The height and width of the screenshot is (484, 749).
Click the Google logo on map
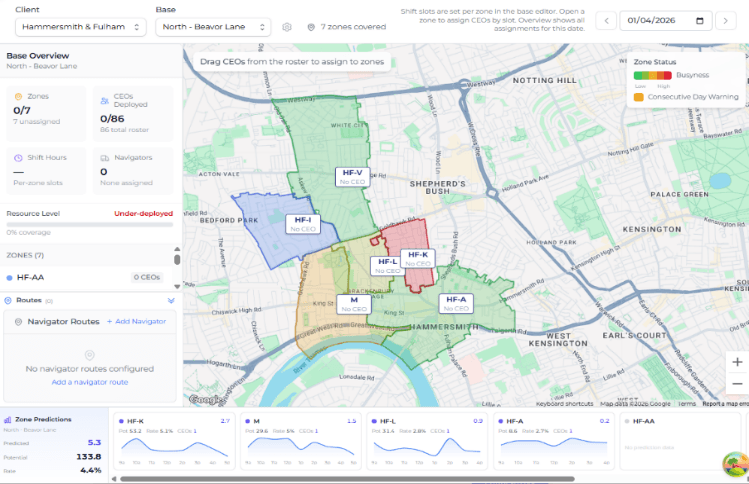pyautogui.click(x=206, y=399)
